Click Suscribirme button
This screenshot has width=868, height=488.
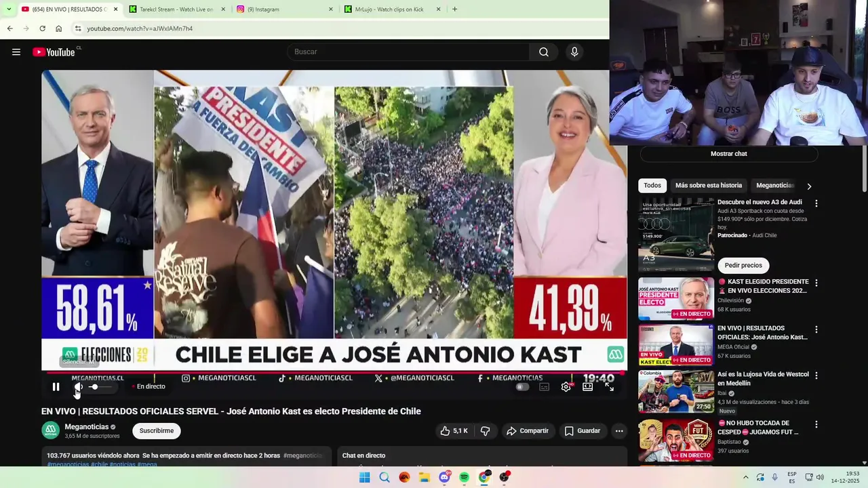(x=157, y=430)
